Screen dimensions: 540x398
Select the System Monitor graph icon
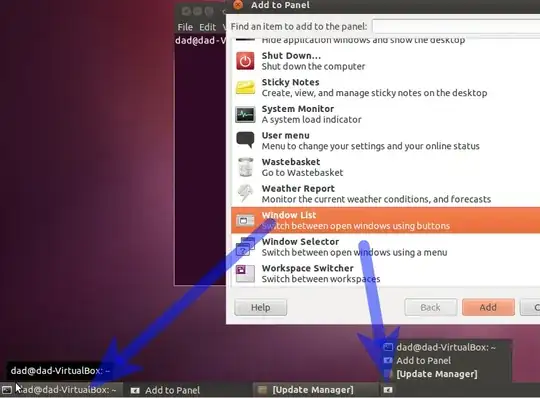245,114
